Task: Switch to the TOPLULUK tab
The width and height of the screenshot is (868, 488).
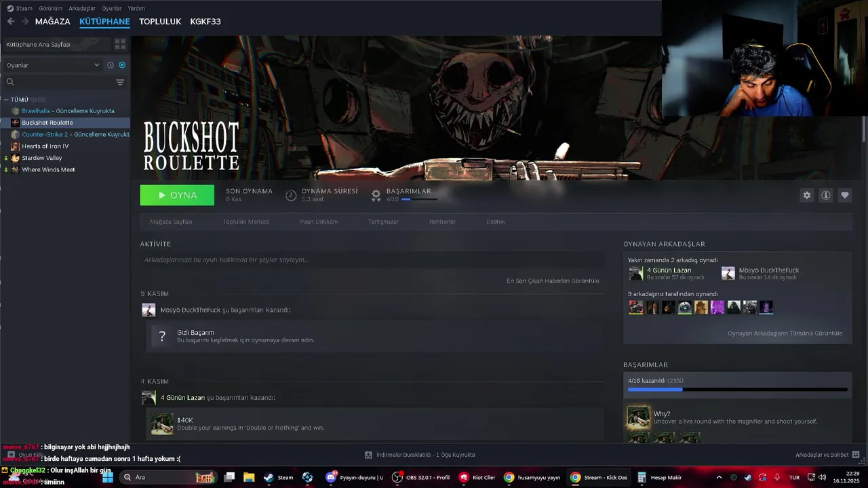Action: click(160, 22)
